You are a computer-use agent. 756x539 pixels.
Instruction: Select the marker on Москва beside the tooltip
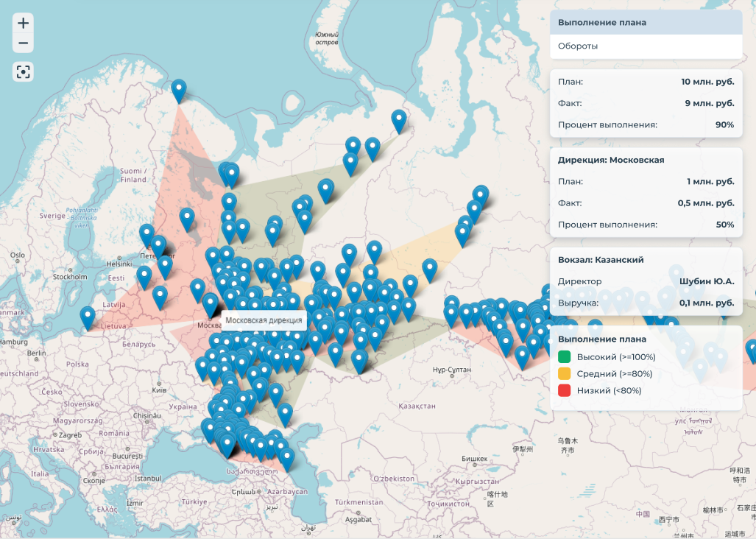tap(211, 305)
